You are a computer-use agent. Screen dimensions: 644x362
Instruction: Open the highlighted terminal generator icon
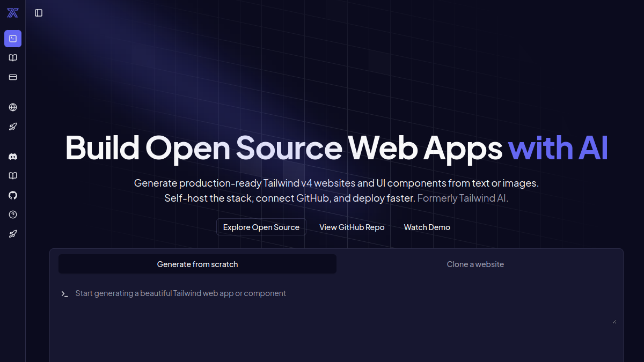[13, 39]
